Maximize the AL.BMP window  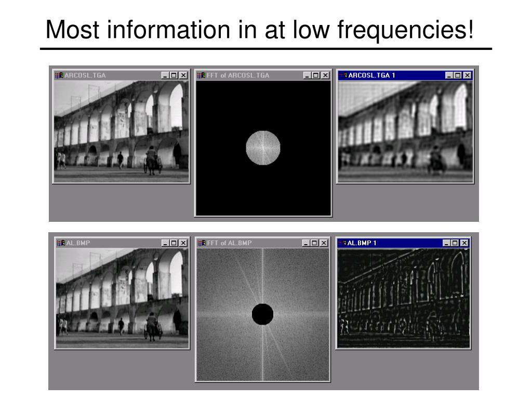tap(174, 243)
